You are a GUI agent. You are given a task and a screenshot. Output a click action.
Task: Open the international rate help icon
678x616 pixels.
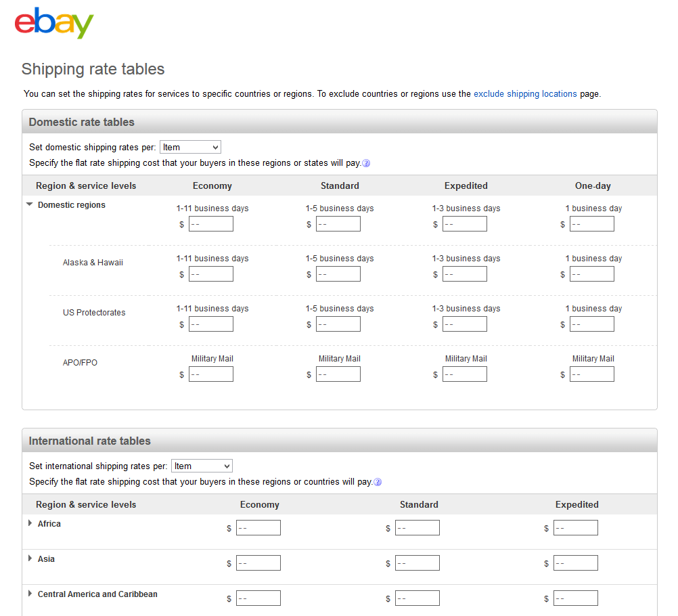coord(378,482)
